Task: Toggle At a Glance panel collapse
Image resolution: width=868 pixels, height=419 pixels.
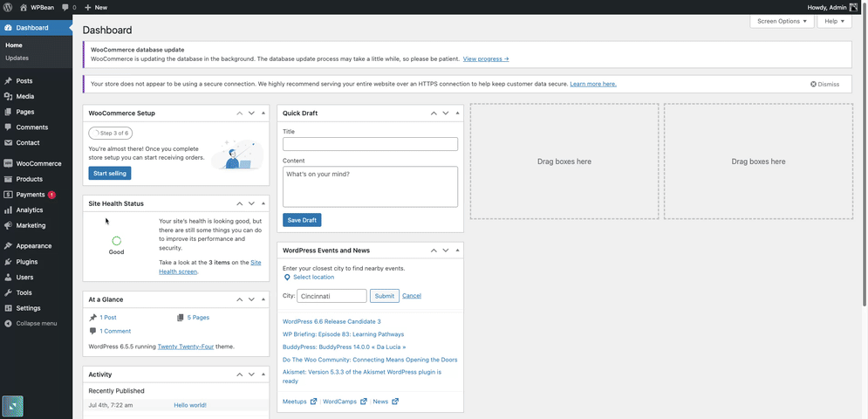Action: tap(263, 299)
